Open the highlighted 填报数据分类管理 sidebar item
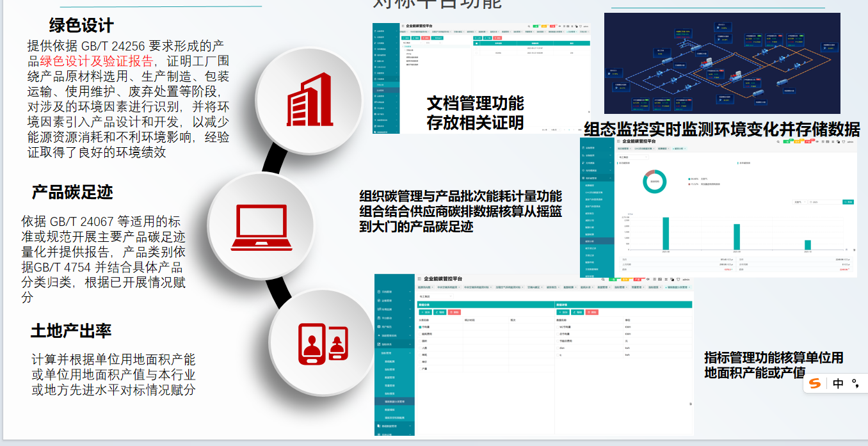This screenshot has height=446, width=868. 394,402
